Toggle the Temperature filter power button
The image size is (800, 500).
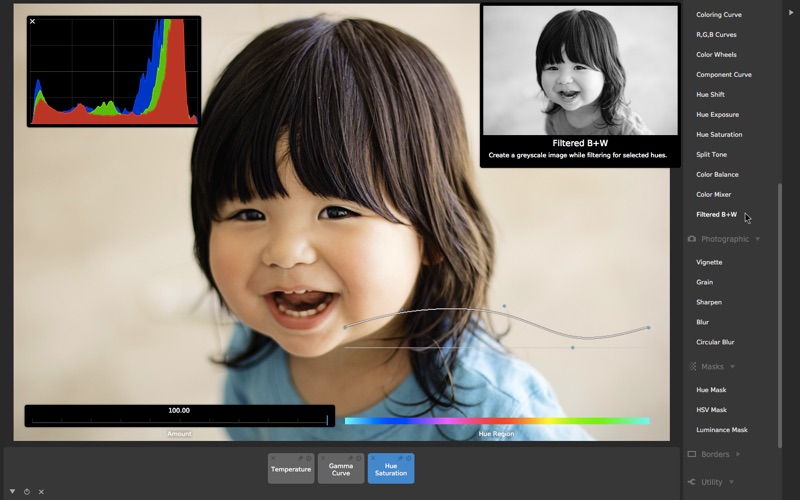[x=309, y=458]
